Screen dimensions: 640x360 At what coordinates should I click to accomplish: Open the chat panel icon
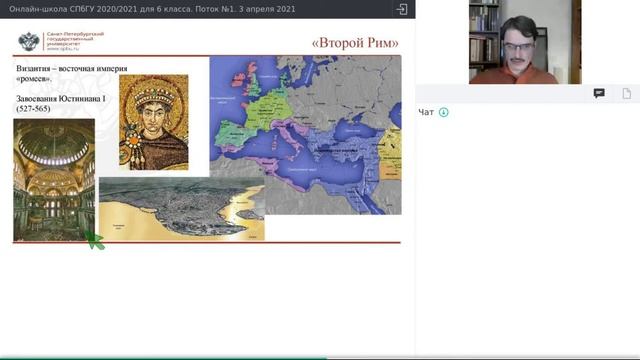(599, 93)
